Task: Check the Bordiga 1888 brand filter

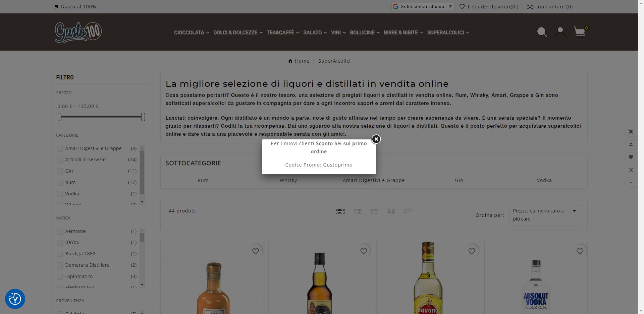Action: coord(60,254)
